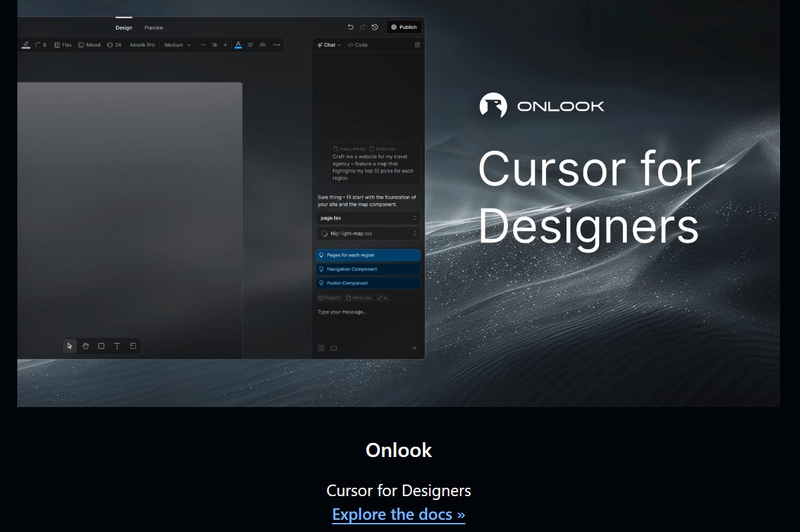The image size is (800, 532).
Task: Open the text color picker
Action: click(x=238, y=45)
